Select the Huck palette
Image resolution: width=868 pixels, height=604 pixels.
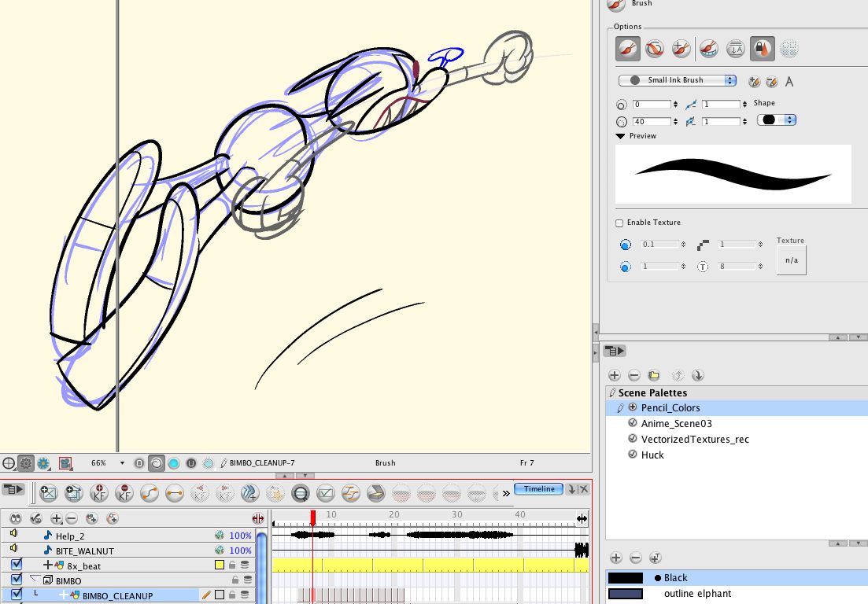pyautogui.click(x=737, y=455)
